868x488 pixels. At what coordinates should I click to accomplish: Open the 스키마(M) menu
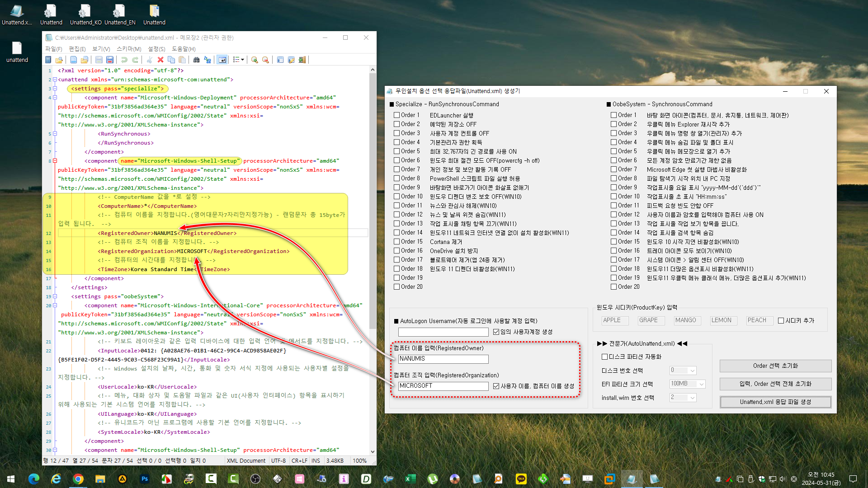[x=129, y=49]
